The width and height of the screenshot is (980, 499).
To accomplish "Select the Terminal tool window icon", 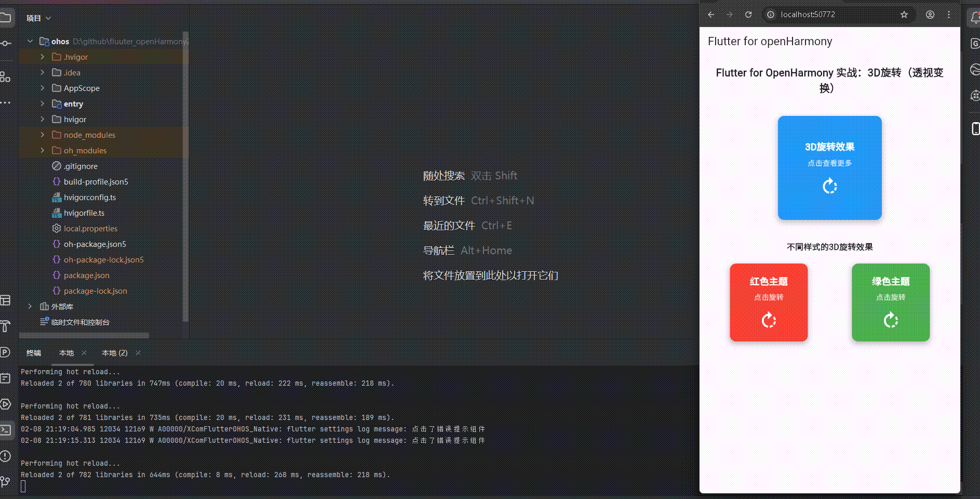I will 6,430.
